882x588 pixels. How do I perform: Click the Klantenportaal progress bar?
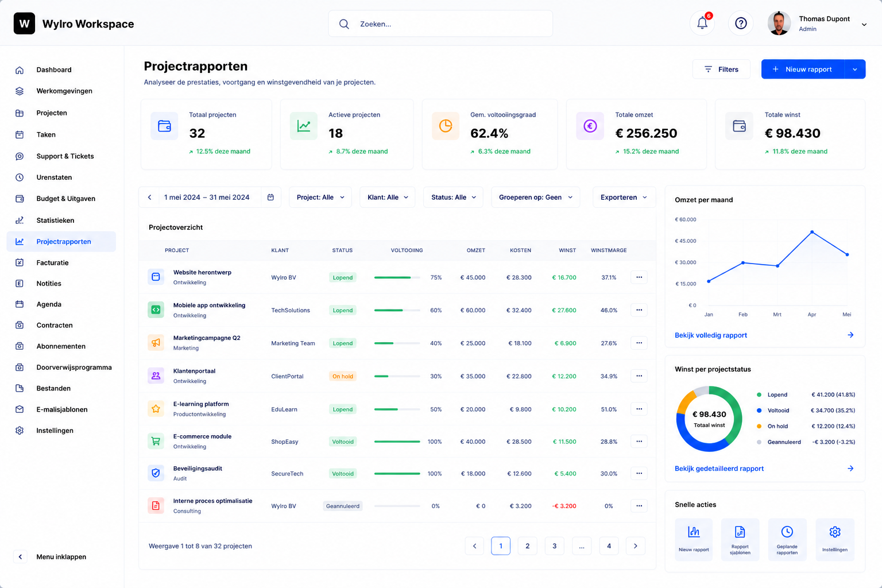pyautogui.click(x=397, y=376)
